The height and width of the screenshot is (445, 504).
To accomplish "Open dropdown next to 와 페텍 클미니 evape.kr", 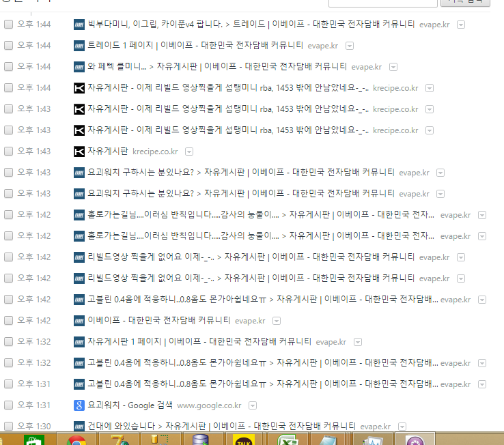I will point(393,67).
